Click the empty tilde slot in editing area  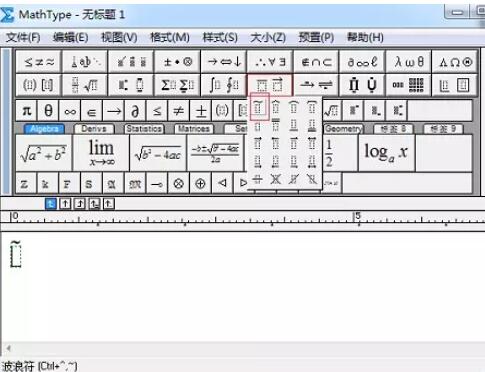tap(16, 256)
